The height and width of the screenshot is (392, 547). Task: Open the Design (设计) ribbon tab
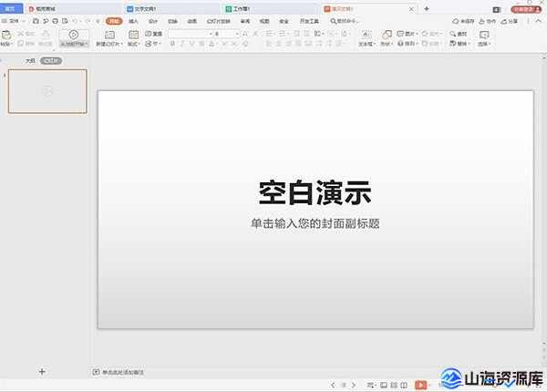[x=153, y=21]
